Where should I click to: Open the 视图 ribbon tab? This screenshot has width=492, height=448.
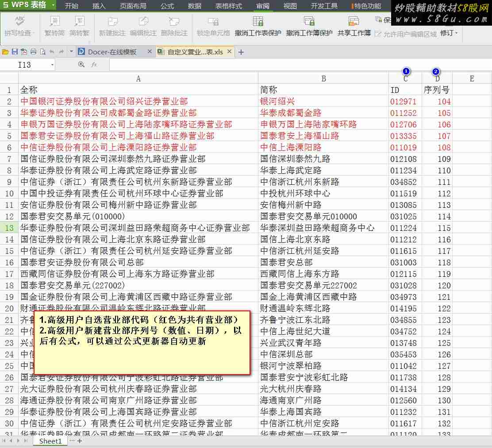point(290,6)
